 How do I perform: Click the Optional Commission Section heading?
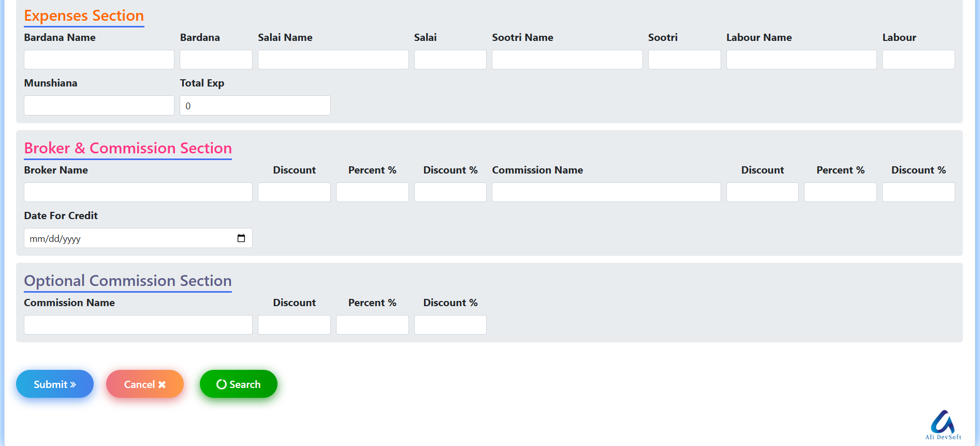point(128,281)
